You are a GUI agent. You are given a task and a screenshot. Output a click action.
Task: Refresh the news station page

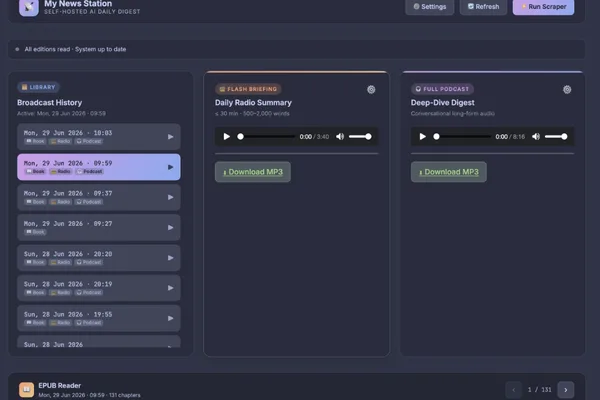483,7
